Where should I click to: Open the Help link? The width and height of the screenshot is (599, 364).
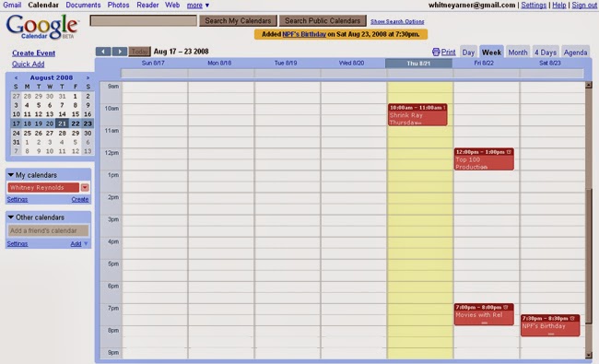[x=558, y=5]
